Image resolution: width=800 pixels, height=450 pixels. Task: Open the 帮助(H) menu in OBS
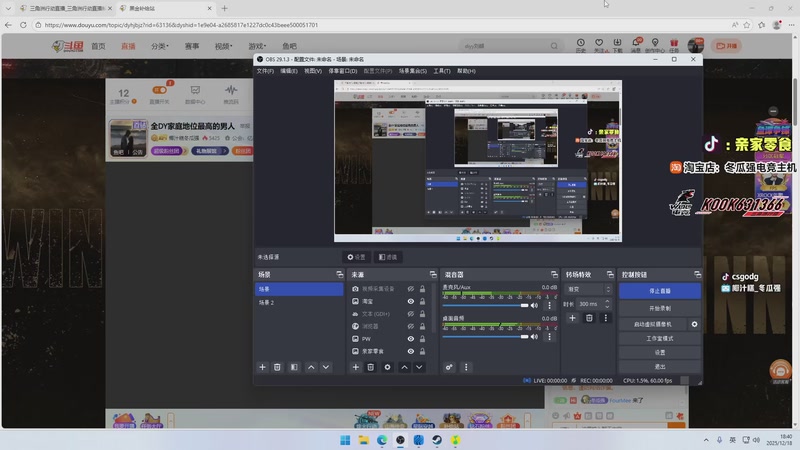(466, 71)
